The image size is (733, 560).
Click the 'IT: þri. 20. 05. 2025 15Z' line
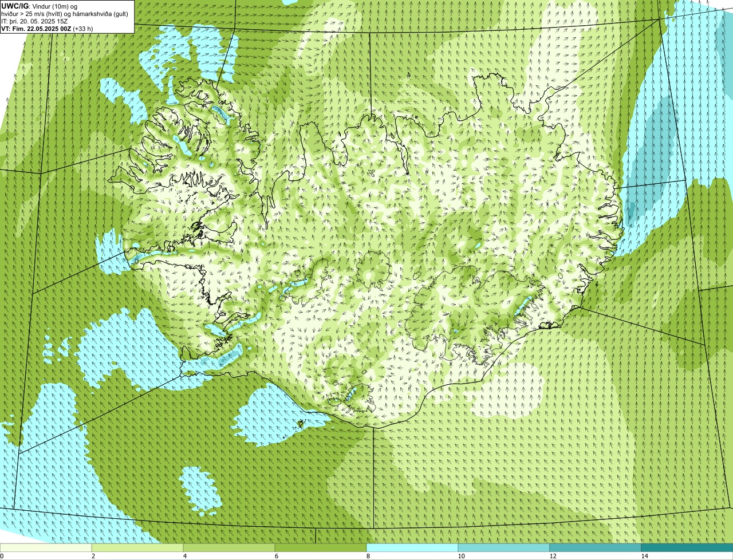pyautogui.click(x=34, y=21)
